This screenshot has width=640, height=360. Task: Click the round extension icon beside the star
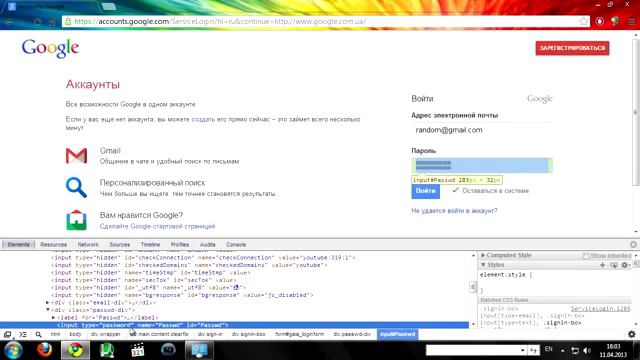pyautogui.click(x=600, y=21)
